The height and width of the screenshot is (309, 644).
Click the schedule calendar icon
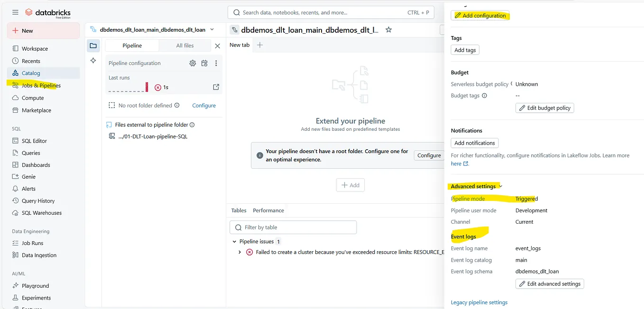coord(204,63)
